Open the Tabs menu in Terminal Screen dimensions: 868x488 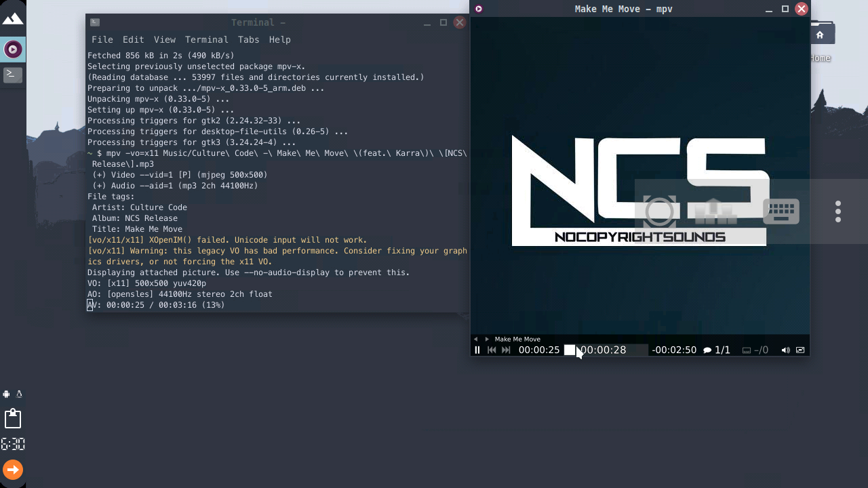[248, 39]
